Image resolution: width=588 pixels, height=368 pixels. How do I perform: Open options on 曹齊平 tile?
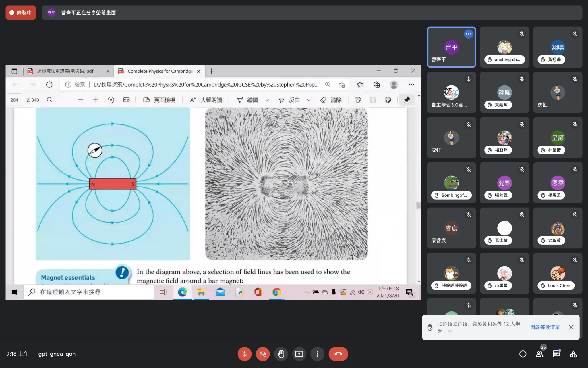click(x=468, y=34)
